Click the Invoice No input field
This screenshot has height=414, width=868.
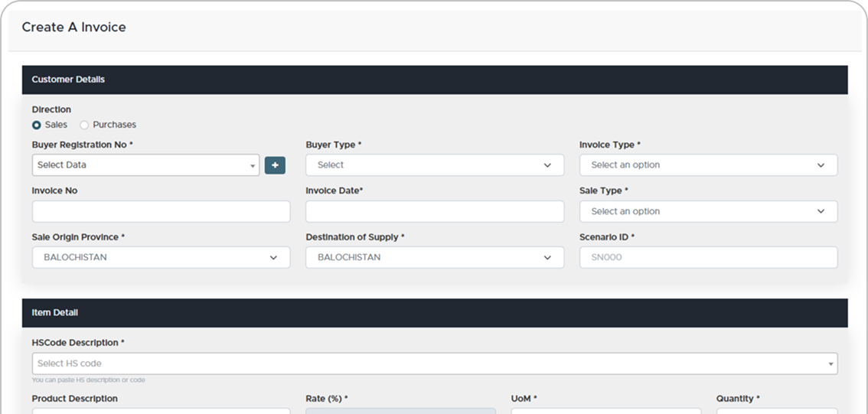(161, 211)
